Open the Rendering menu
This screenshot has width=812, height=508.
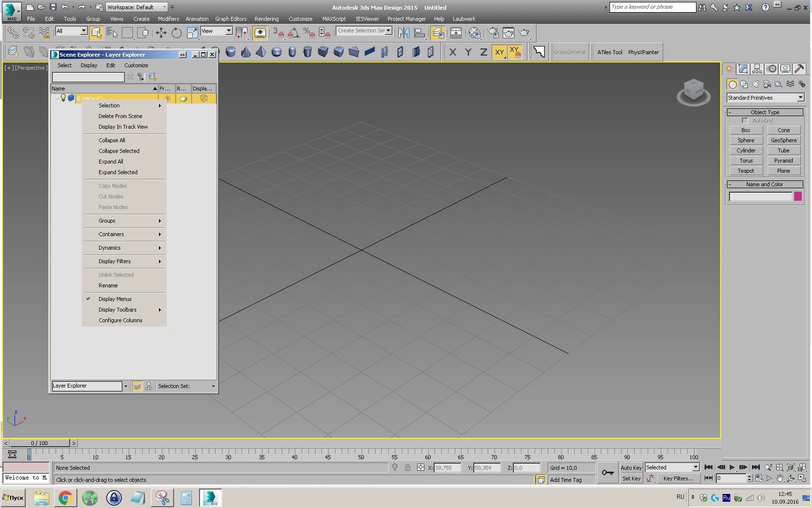[266, 19]
